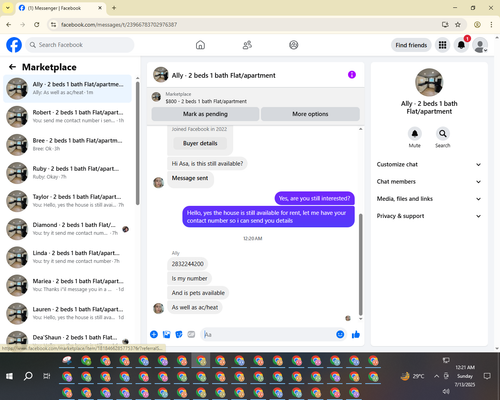500x400 pixels.
Task: Click message 'As well as ac/heat'
Action: (x=195, y=307)
